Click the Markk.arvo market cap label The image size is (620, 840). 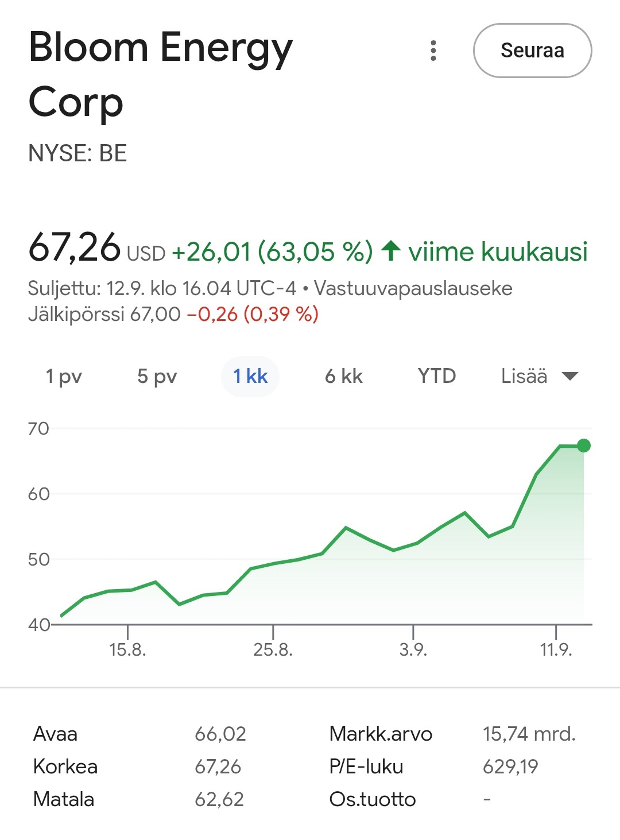[x=381, y=734]
